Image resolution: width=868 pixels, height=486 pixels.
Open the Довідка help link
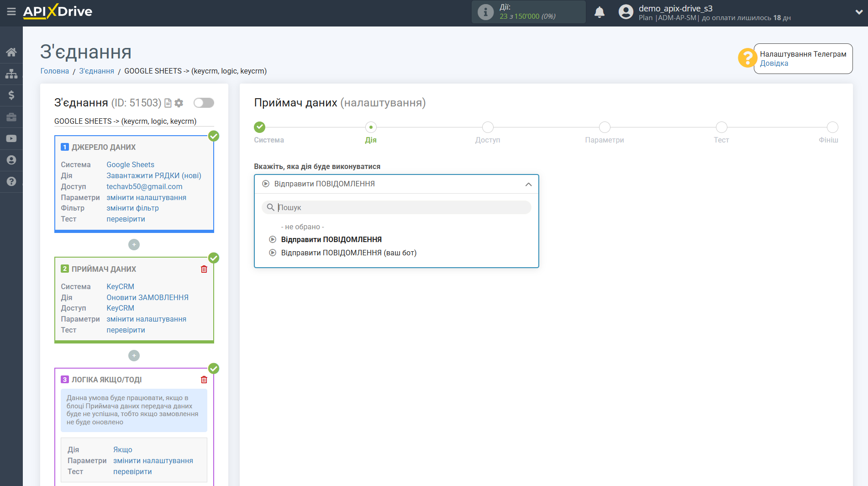(x=774, y=63)
